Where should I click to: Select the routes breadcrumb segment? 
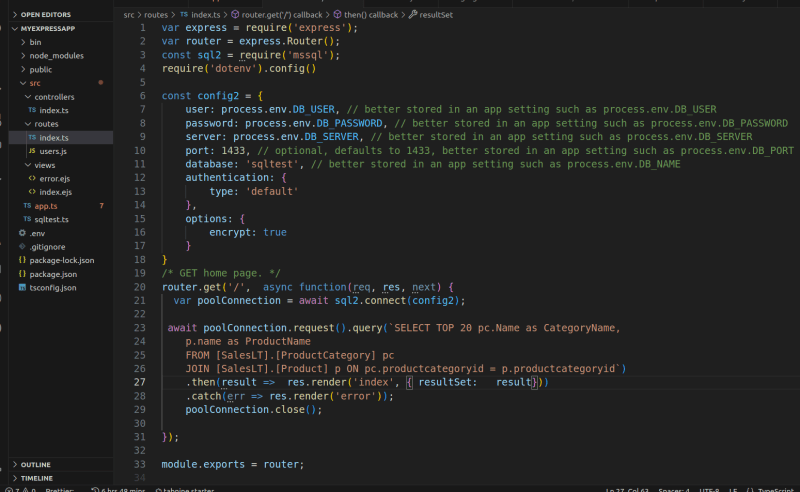tap(156, 15)
